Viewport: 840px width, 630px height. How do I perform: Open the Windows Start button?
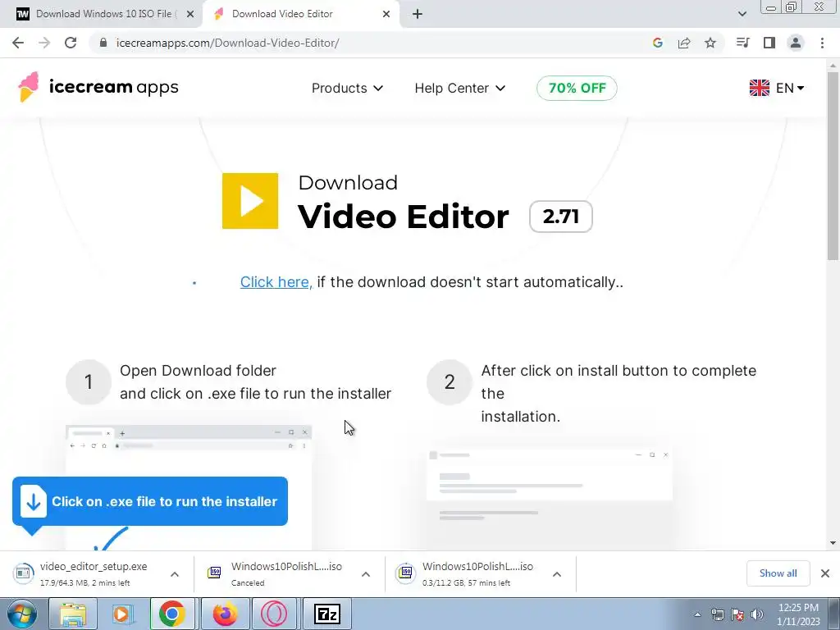[x=21, y=614]
